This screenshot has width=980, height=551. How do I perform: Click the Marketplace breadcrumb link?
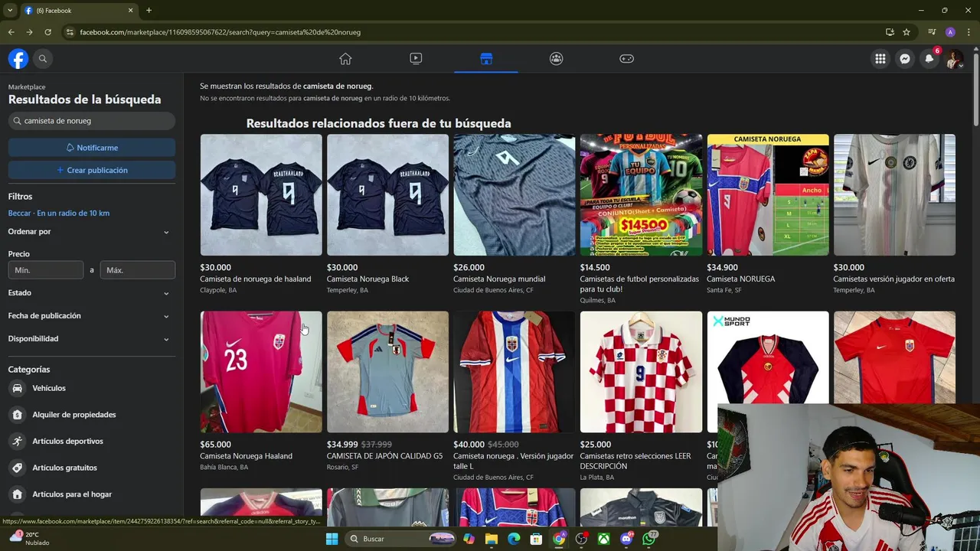pos(27,87)
